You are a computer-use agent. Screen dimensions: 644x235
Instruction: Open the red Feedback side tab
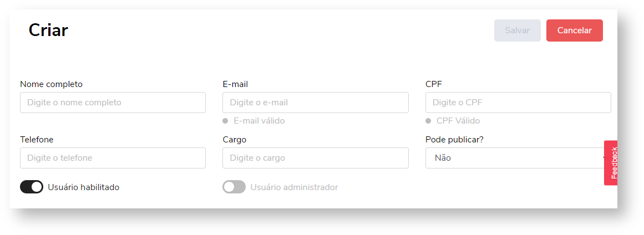[612, 163]
